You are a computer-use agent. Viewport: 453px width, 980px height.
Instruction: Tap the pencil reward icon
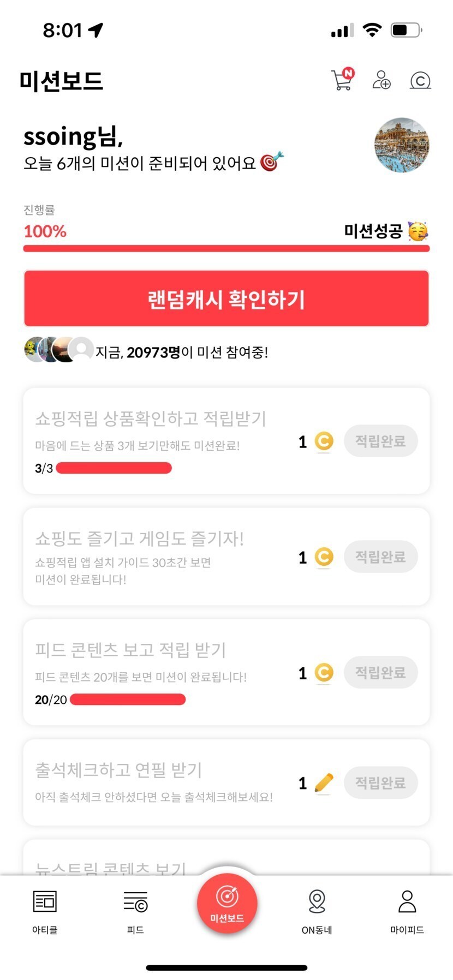pos(324,783)
